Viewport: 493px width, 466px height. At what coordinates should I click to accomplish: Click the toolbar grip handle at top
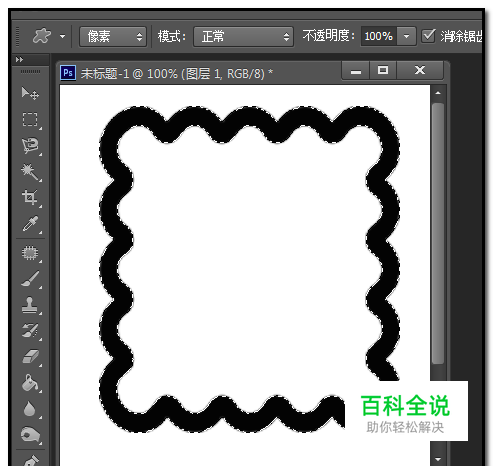tap(30, 71)
